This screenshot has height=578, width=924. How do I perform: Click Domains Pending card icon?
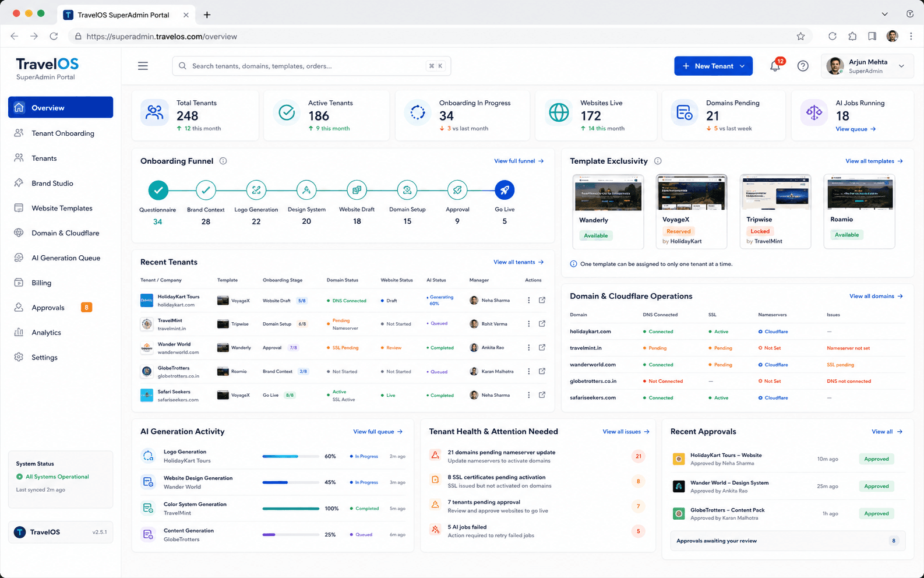[685, 112]
